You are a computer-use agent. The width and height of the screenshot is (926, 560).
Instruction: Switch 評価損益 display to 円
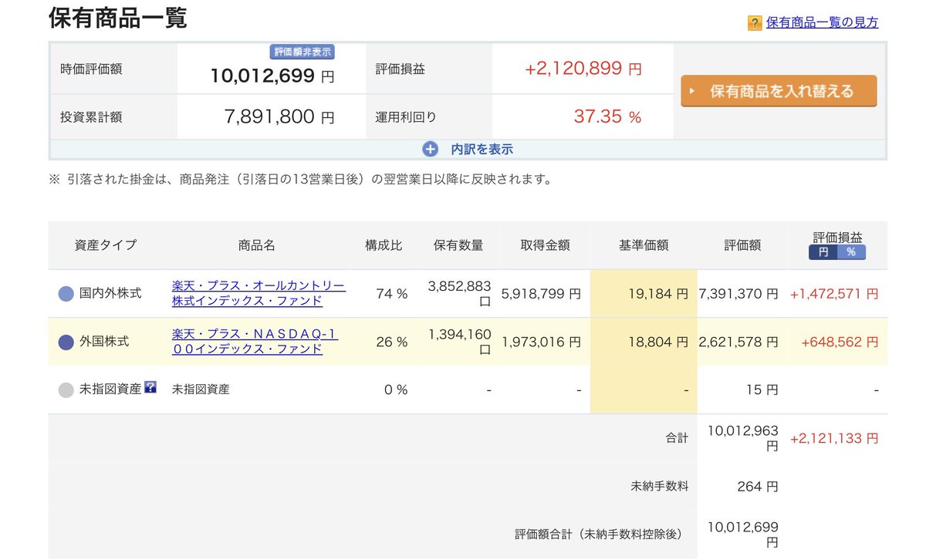pyautogui.click(x=823, y=252)
